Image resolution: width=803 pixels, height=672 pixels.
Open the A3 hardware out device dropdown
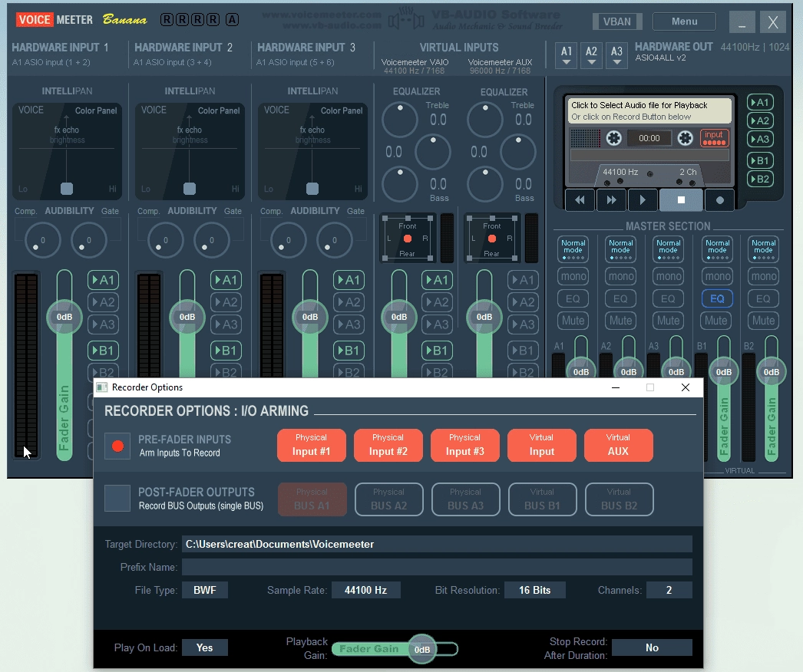click(x=616, y=55)
